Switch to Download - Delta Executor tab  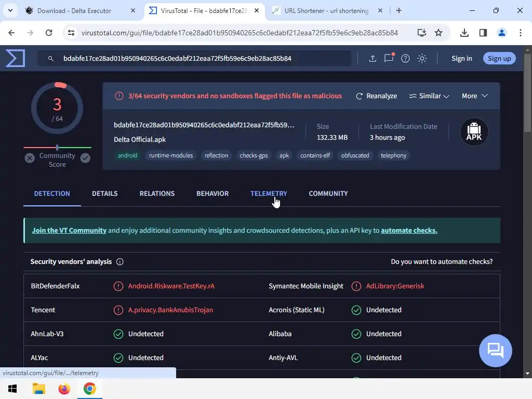[79, 11]
